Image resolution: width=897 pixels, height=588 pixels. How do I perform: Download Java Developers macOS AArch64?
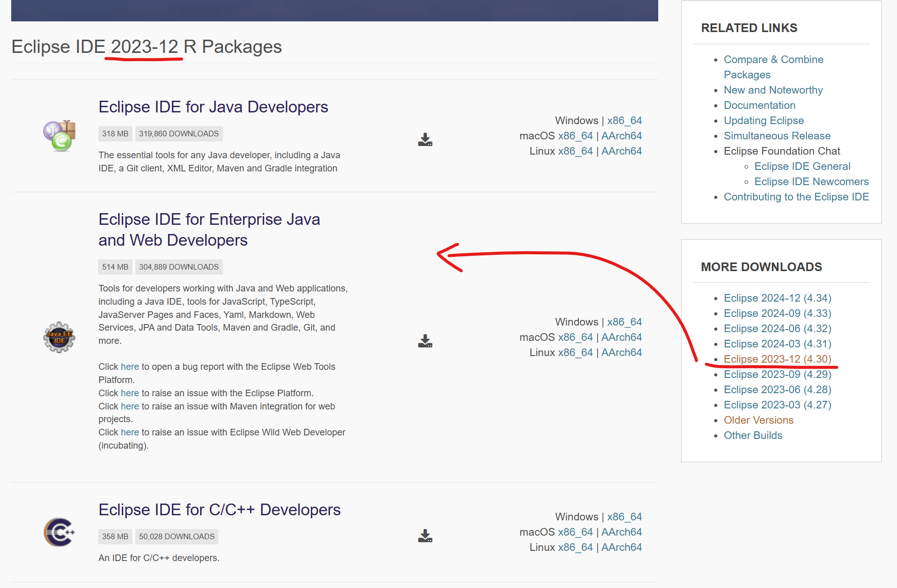coord(622,136)
